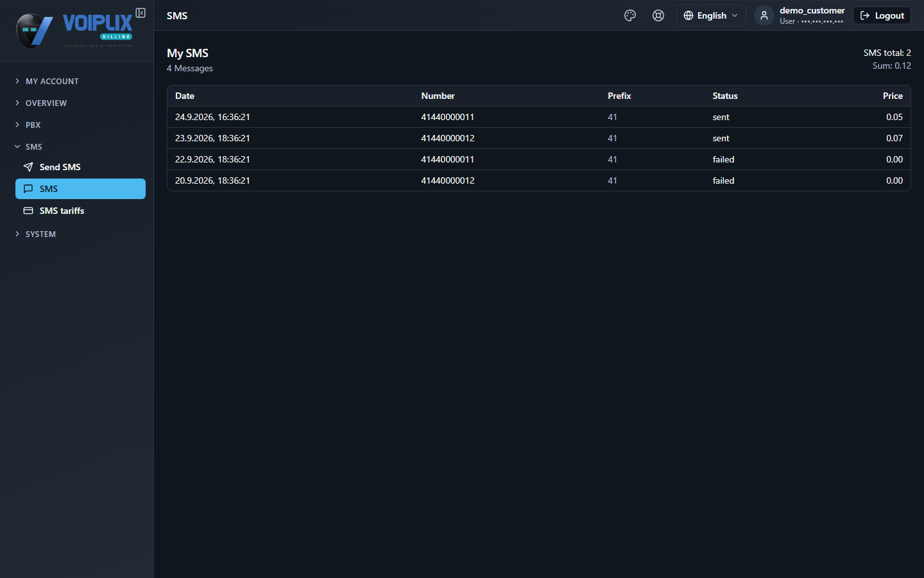Image resolution: width=924 pixels, height=578 pixels.
Task: Click the Status column header
Action: click(x=725, y=96)
